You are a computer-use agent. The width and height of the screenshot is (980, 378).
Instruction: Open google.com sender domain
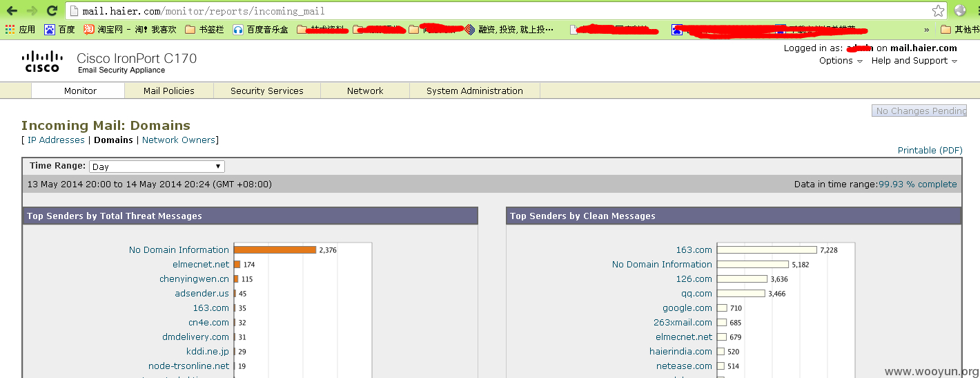(x=687, y=308)
